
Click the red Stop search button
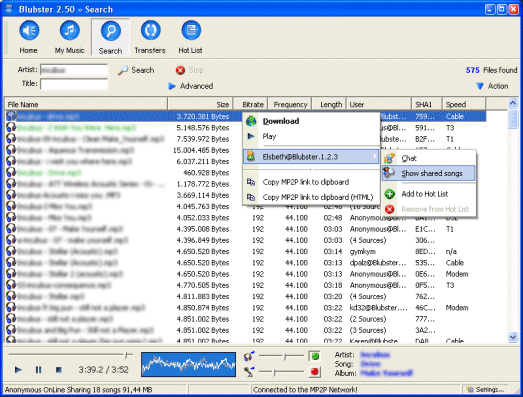(189, 70)
